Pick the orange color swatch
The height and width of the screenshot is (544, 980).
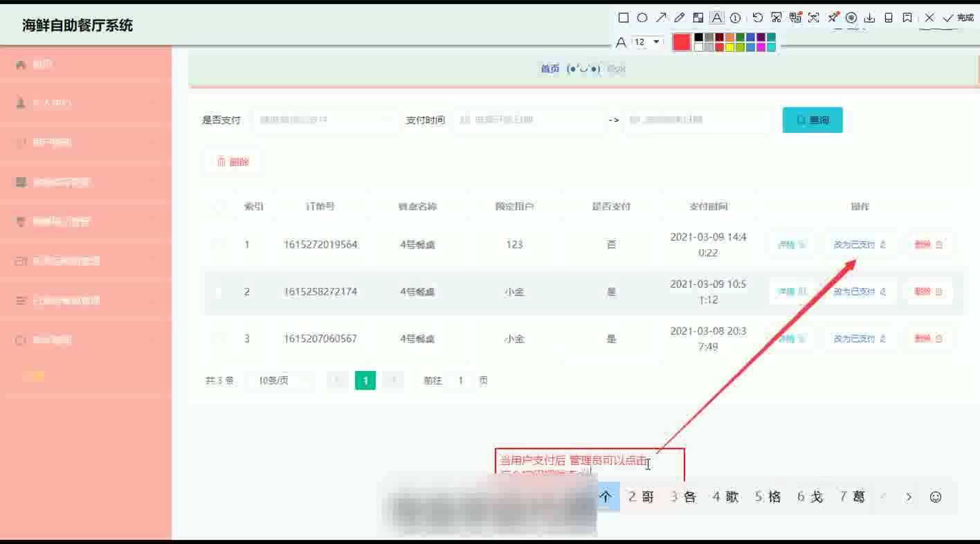pyautogui.click(x=729, y=37)
